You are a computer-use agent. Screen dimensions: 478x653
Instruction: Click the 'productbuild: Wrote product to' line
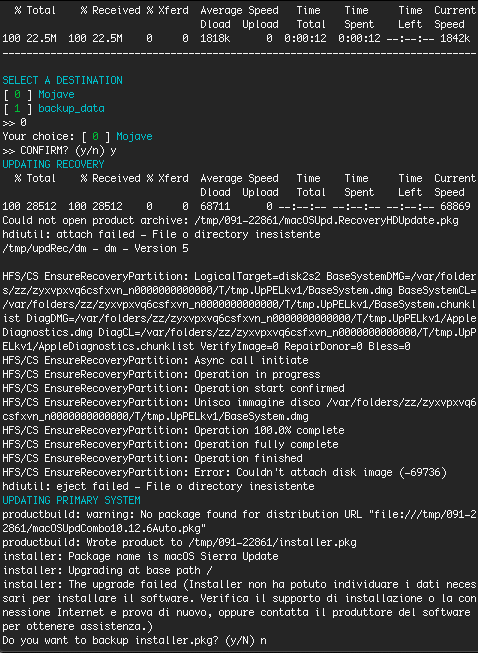pyautogui.click(x=179, y=542)
